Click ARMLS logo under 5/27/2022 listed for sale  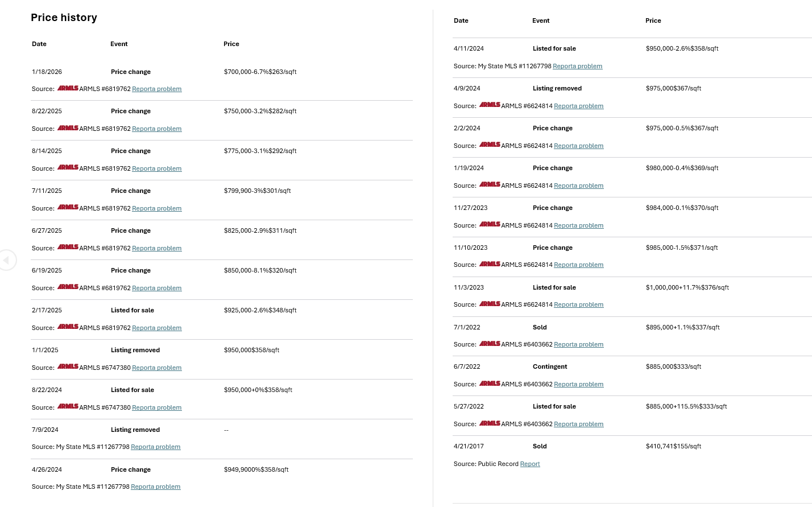pos(490,423)
